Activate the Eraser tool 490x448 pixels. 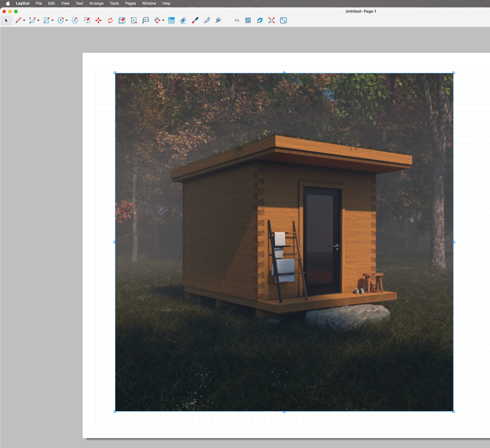pos(183,20)
